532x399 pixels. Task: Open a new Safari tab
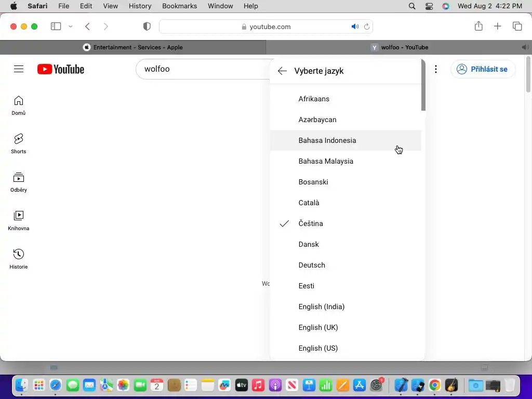coord(497,26)
